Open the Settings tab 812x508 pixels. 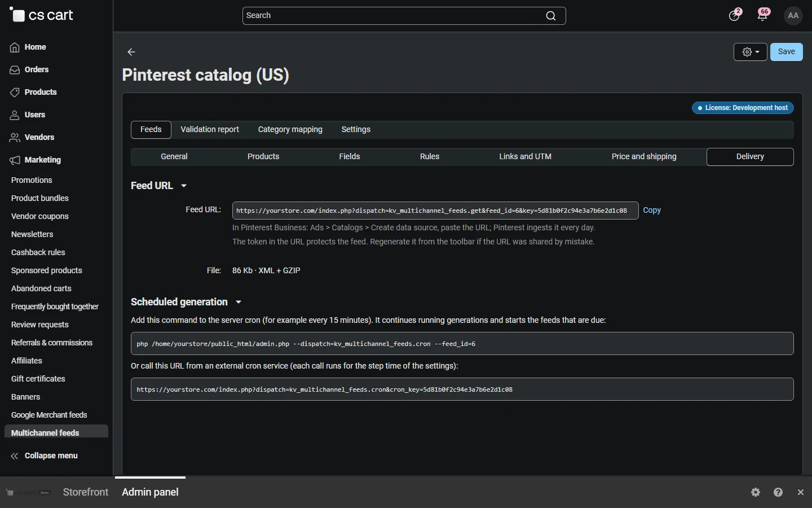356,129
